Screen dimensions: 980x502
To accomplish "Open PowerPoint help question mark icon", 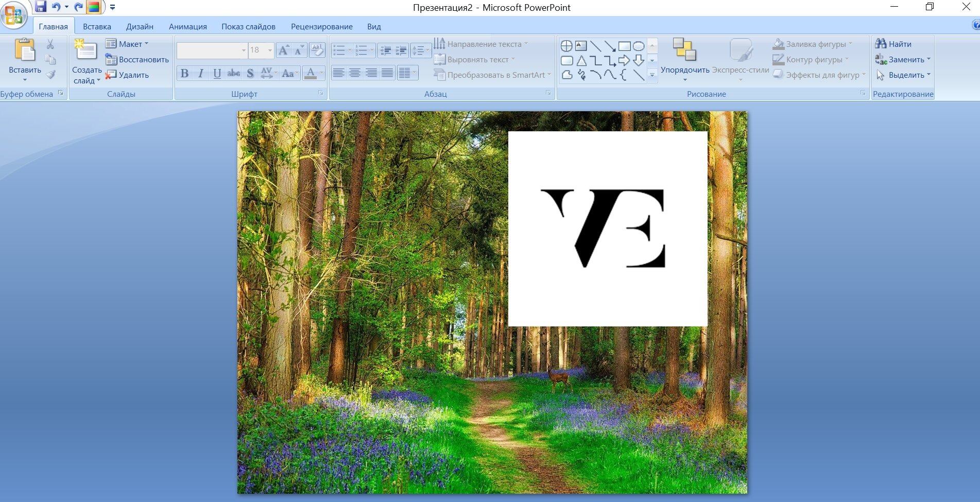I will tap(976, 25).
